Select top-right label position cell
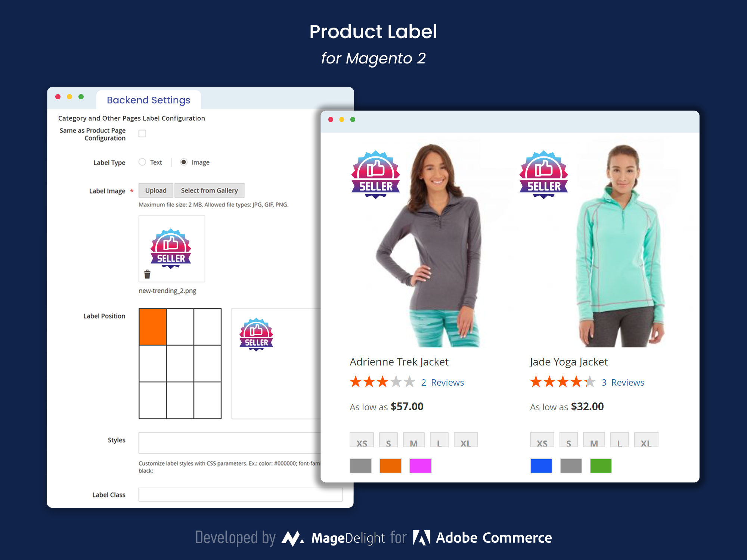 [x=207, y=327]
